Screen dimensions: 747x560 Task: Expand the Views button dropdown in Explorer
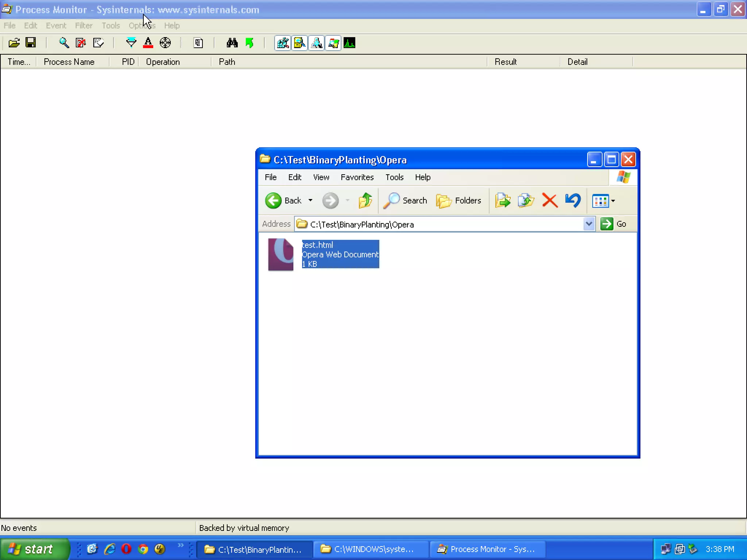(x=613, y=201)
